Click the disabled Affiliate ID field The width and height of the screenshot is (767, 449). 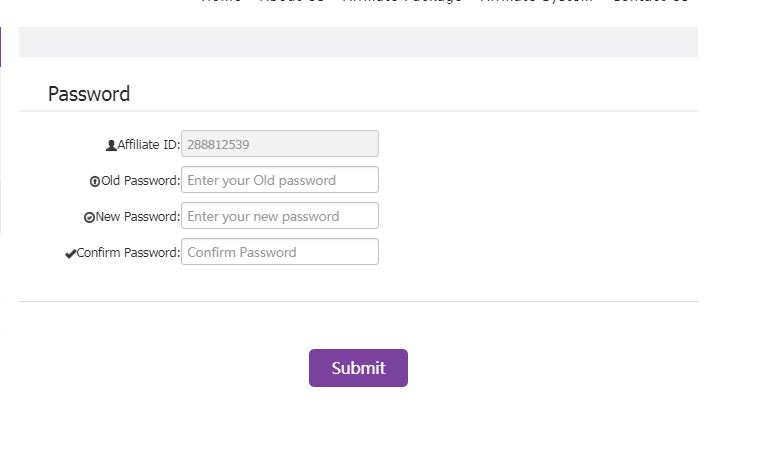279,144
